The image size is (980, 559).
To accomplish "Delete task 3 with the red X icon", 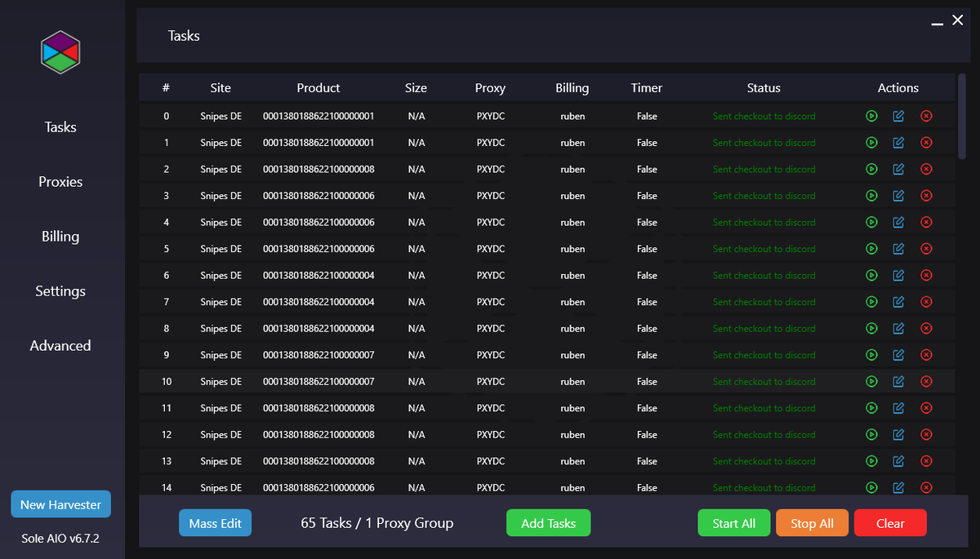I will (x=926, y=196).
